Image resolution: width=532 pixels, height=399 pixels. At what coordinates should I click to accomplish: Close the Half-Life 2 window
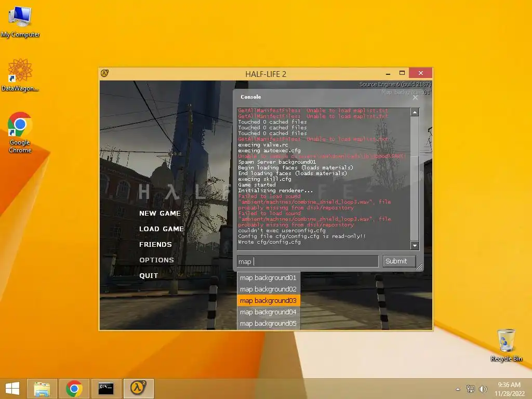coord(421,73)
